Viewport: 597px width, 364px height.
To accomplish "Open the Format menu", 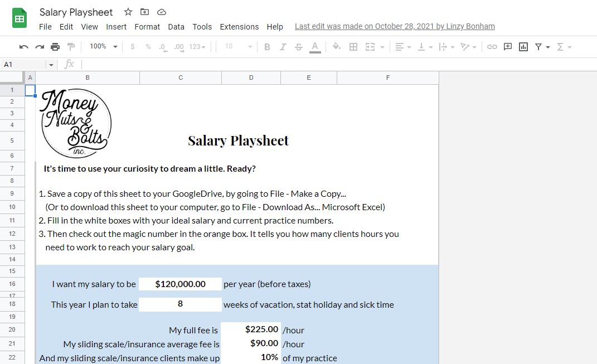I will coord(147,26).
